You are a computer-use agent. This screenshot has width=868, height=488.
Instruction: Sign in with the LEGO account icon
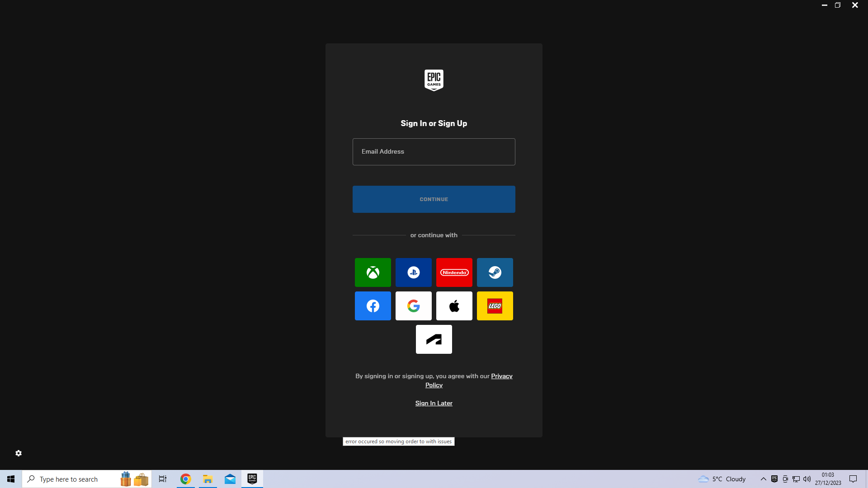(495, 306)
